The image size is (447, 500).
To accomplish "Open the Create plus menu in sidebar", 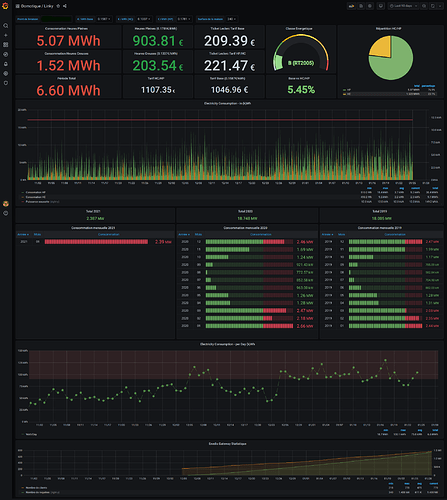I will [6, 35].
